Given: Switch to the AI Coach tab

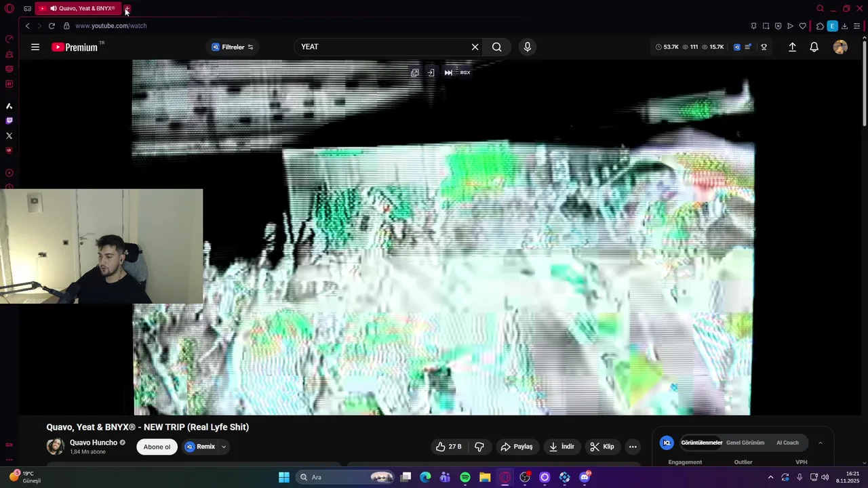Looking at the screenshot, I should [787, 443].
